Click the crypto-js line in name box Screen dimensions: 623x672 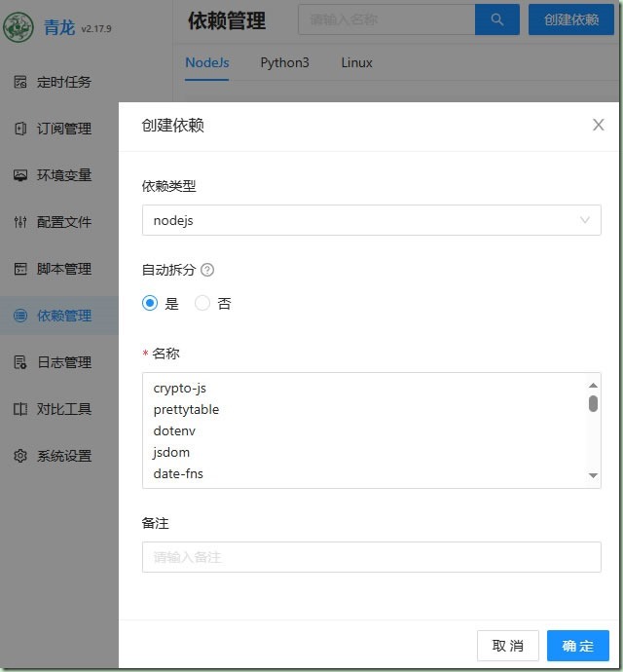click(x=179, y=389)
